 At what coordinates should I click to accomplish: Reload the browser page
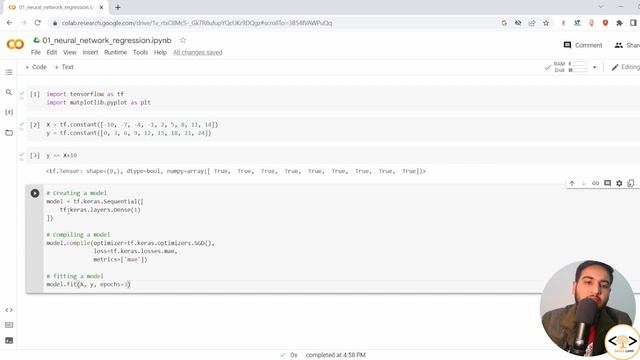38,23
